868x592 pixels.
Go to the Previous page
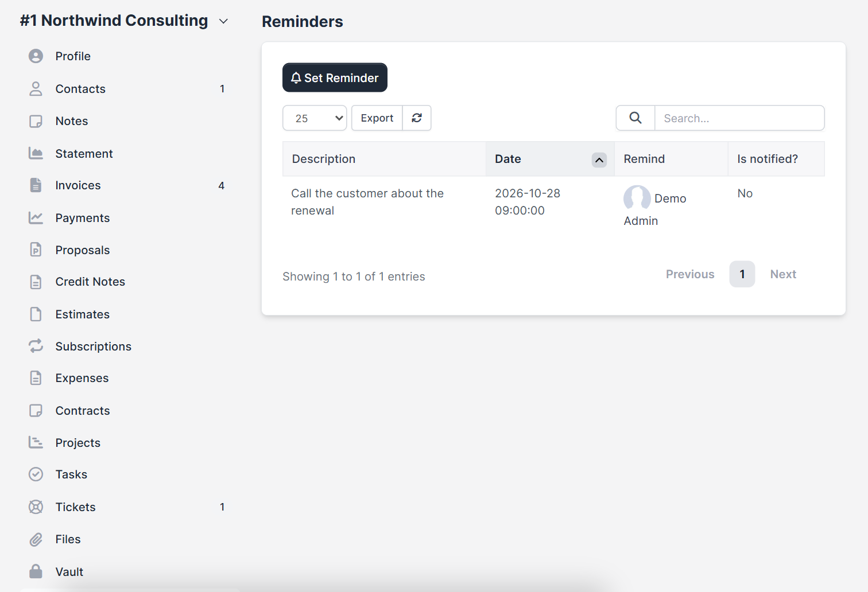click(x=690, y=274)
